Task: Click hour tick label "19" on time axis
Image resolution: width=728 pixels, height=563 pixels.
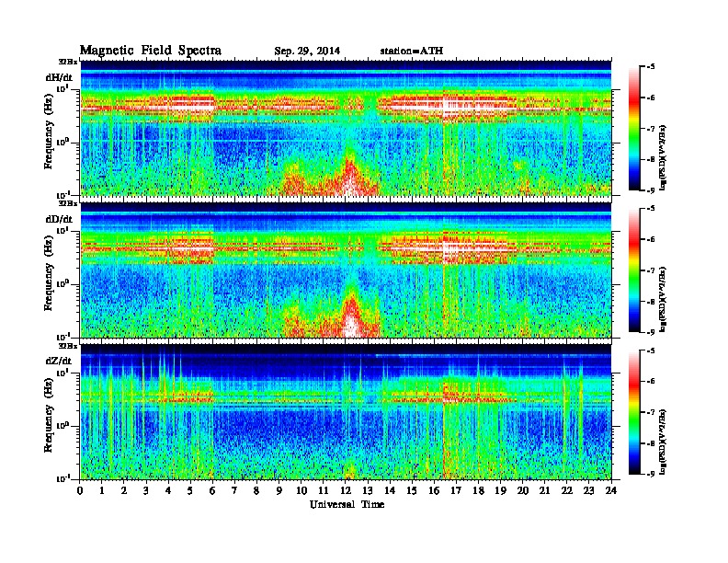Action: pos(500,490)
